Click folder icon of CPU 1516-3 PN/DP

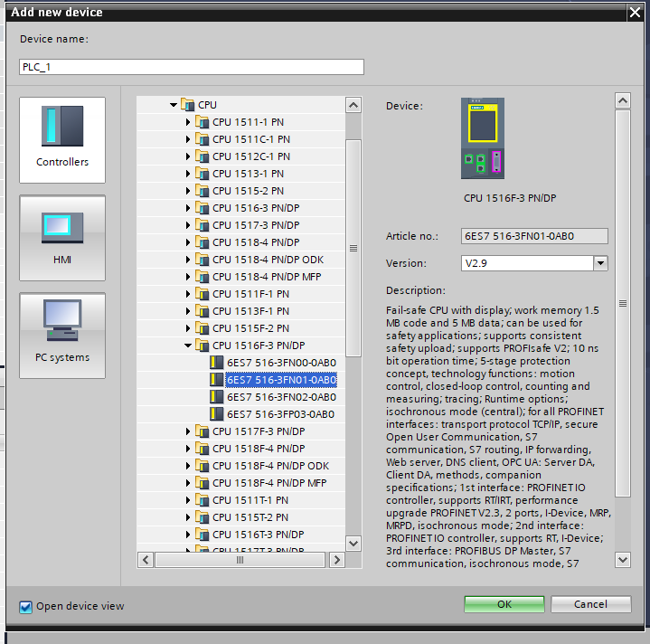[203, 208]
